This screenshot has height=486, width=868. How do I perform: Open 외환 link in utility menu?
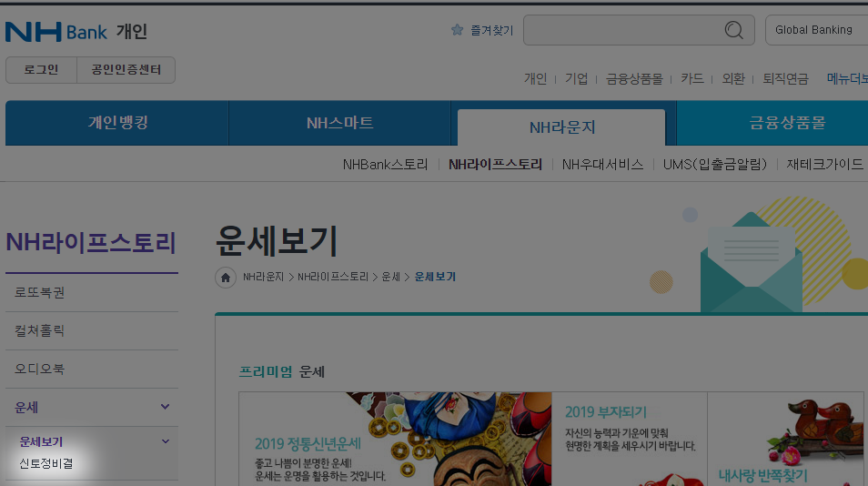tap(733, 78)
